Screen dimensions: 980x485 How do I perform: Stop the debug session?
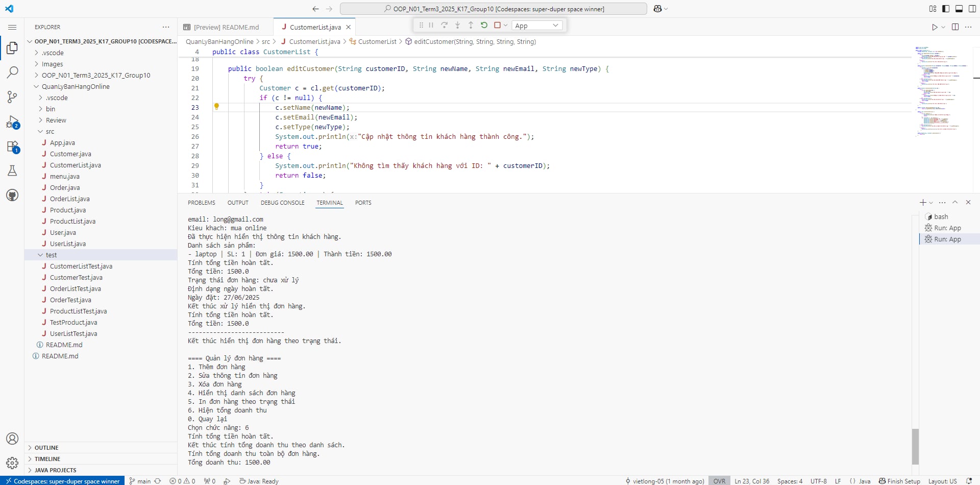coord(498,25)
